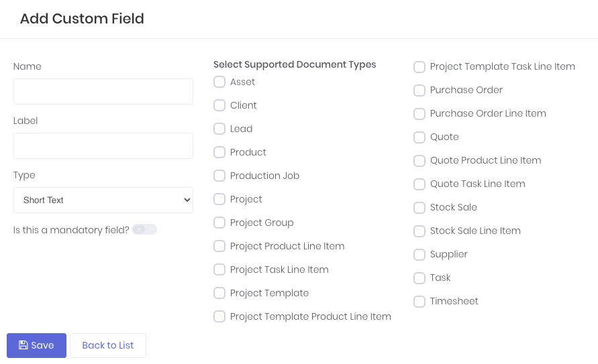Check the Purchase Order checkbox
Viewport: 598px width, 364px height.
[x=419, y=90]
